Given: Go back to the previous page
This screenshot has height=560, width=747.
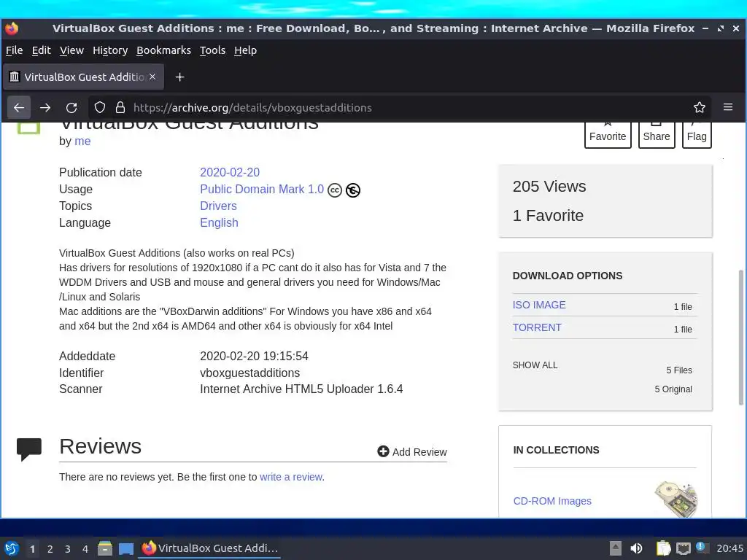Looking at the screenshot, I should pos(19,108).
